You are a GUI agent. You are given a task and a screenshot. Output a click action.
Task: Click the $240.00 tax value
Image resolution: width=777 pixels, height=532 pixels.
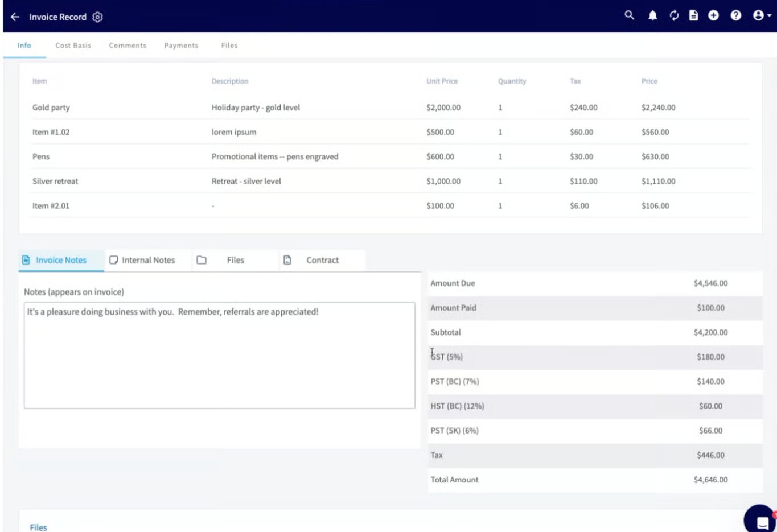(583, 108)
